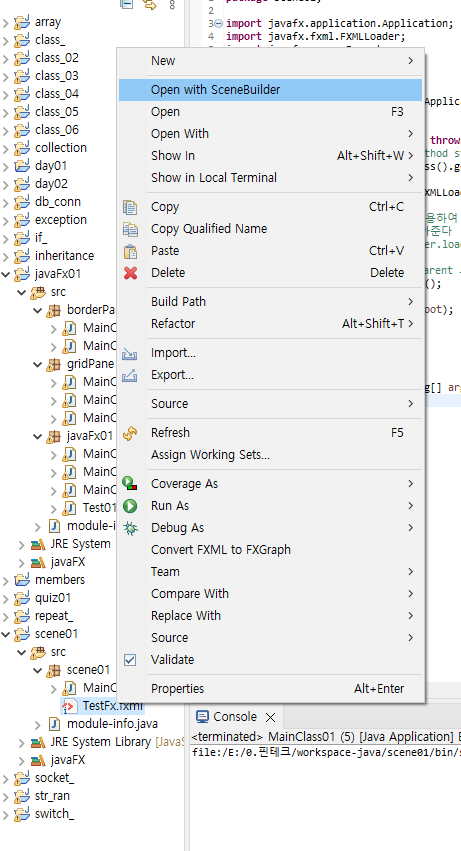Screen dimensions: 461x851
Task: Select the inheritance project
Action: 64,256
